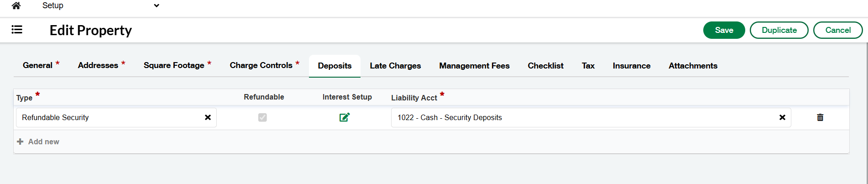Open the Attachments tab
Screen dimensions: 868x184
[x=693, y=66]
